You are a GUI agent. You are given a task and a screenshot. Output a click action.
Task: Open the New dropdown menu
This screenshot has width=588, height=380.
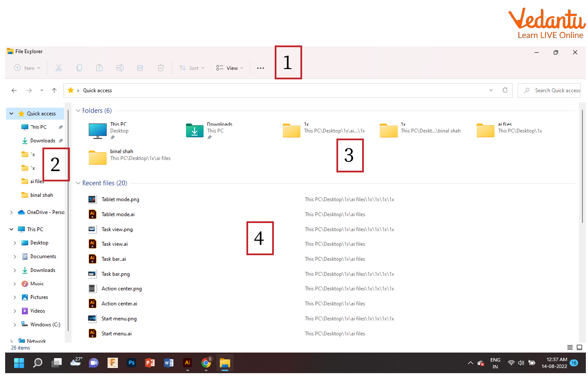27,68
